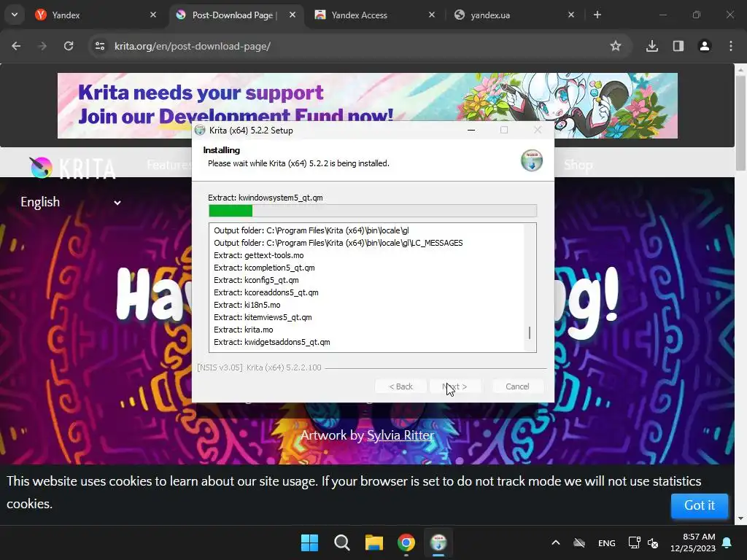Close the Yandex Access tab
The height and width of the screenshot is (560, 747).
[x=432, y=15]
